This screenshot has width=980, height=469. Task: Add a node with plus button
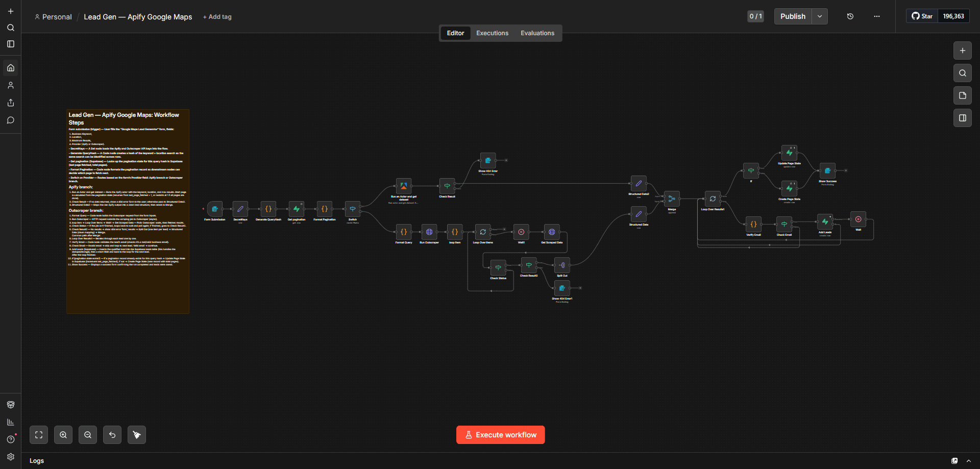(963, 51)
